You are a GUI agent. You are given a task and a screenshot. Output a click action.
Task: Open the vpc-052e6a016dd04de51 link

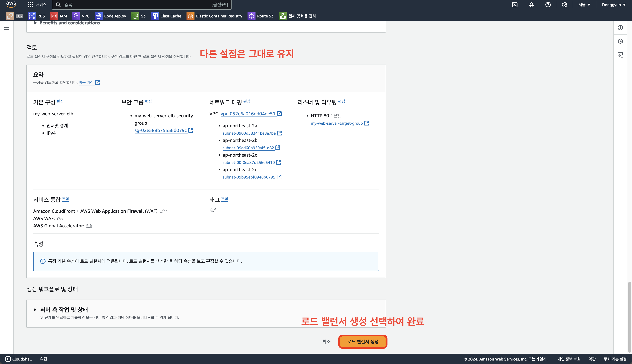click(x=248, y=114)
